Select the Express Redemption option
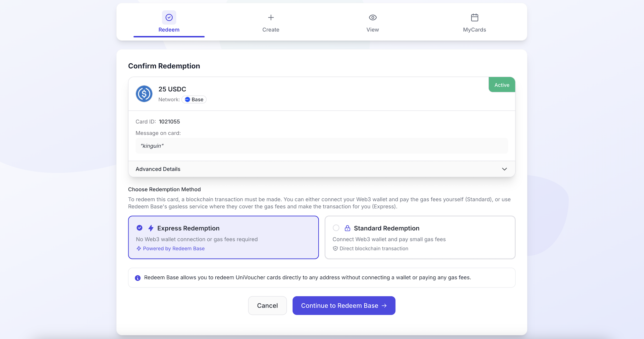The width and height of the screenshot is (644, 339). (223, 237)
